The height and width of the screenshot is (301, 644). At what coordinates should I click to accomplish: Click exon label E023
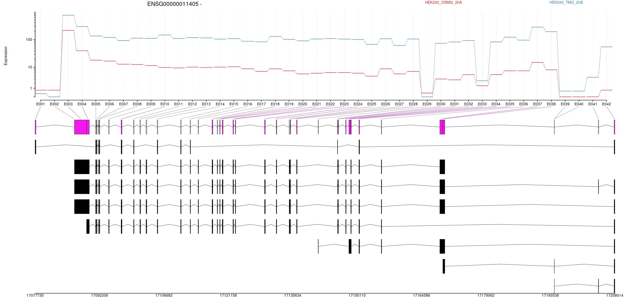tap(344, 104)
